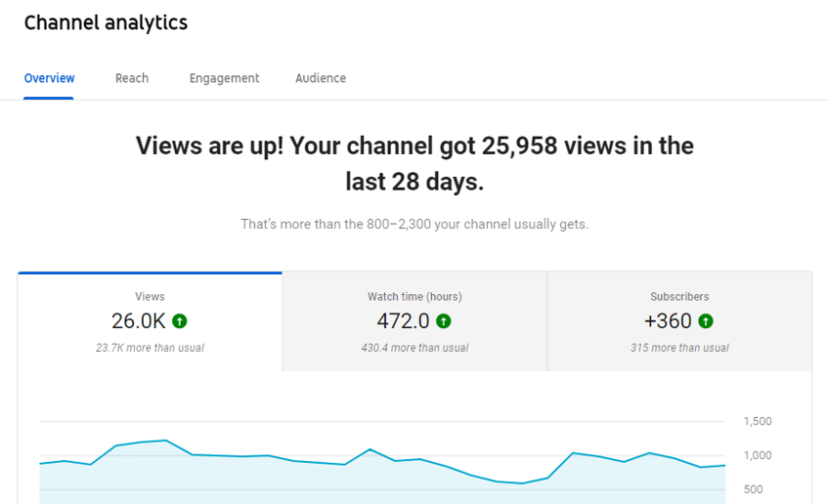Viewport: 827px width, 504px height.
Task: Click the highest peak on the views chart
Action: [165, 441]
